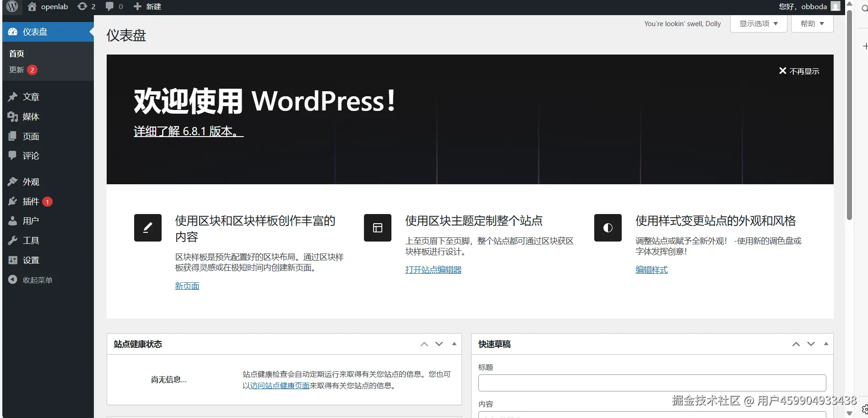This screenshot has width=868, height=418.
Task: Focus the 标题 title input field
Action: (x=652, y=383)
